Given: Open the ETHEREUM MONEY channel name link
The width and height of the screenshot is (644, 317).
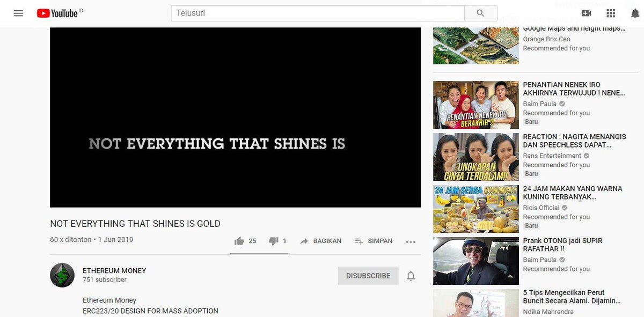Looking at the screenshot, I should tap(114, 271).
